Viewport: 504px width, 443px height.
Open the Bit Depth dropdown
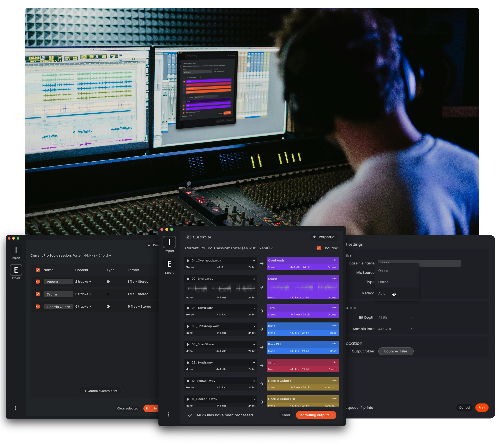click(x=396, y=318)
